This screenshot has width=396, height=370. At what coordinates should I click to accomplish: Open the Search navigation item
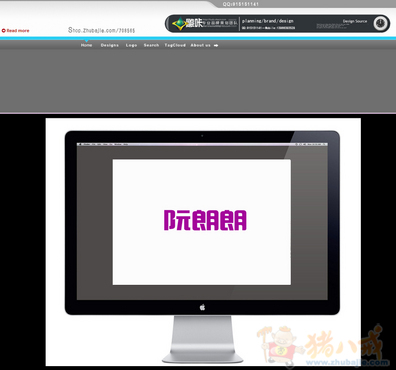click(151, 45)
